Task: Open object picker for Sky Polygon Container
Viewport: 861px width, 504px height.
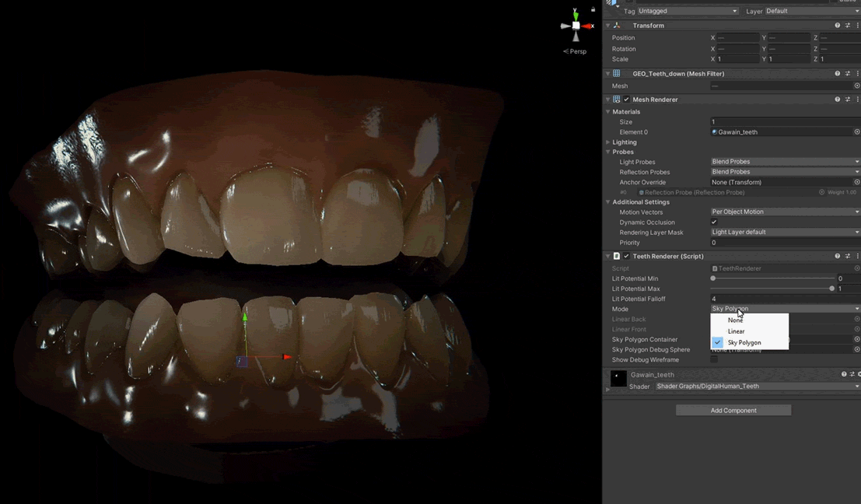Action: point(857,339)
